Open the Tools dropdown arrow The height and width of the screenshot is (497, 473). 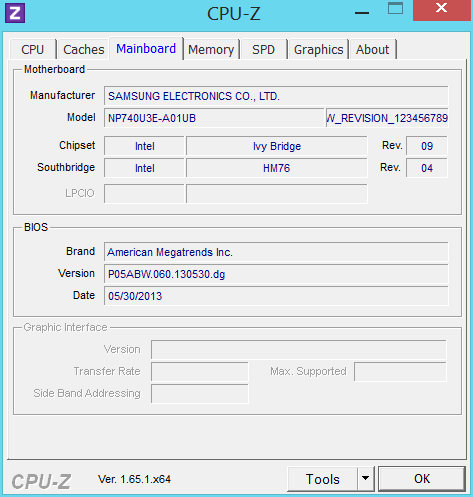point(366,479)
